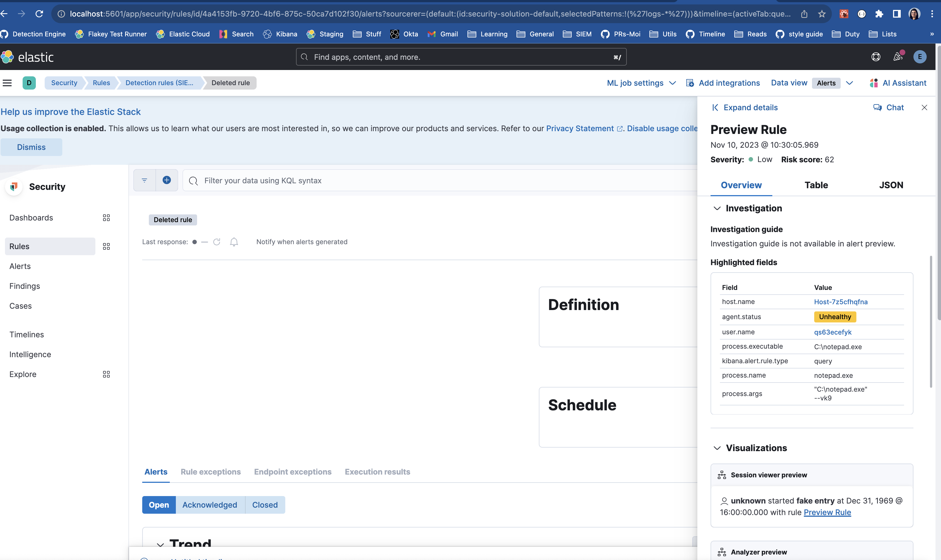Viewport: 941px width, 560px height.
Task: Open the help menu lifebuoy icon
Action: (x=876, y=56)
